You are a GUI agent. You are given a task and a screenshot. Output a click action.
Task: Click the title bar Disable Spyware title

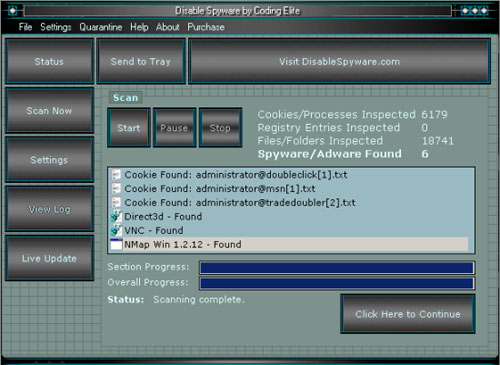click(x=238, y=11)
